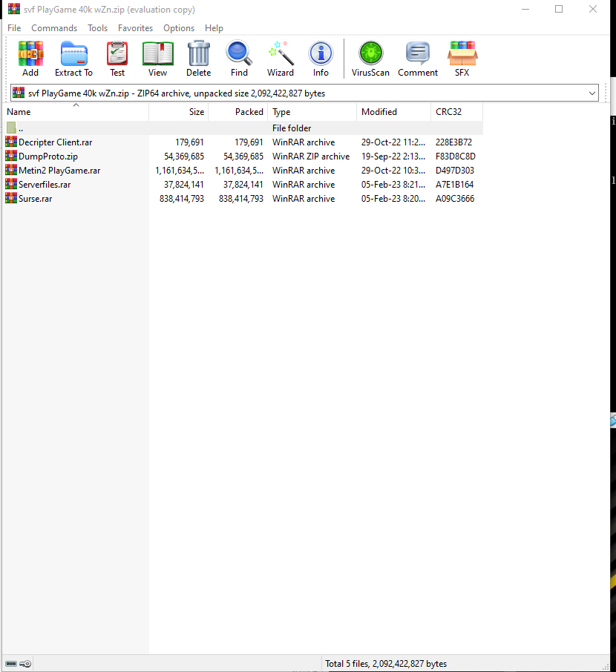Minimize the WinRAR window

point(525,9)
